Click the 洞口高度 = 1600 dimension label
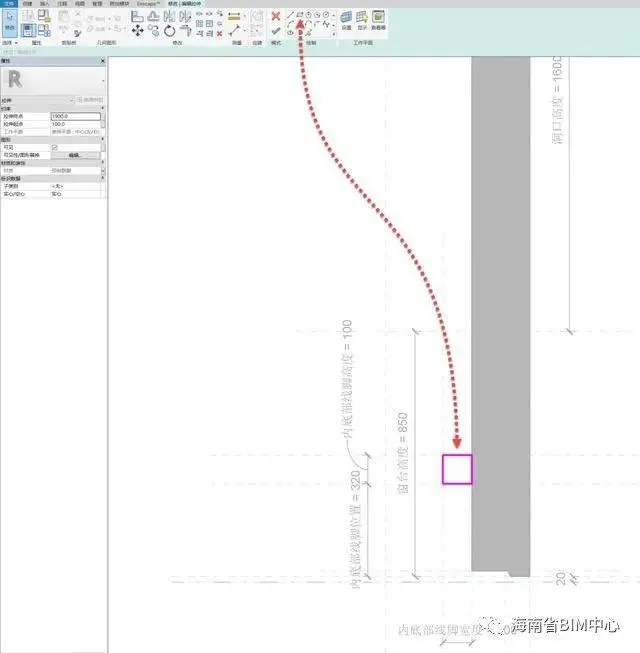Image resolution: width=640 pixels, height=653 pixels. tap(557, 100)
